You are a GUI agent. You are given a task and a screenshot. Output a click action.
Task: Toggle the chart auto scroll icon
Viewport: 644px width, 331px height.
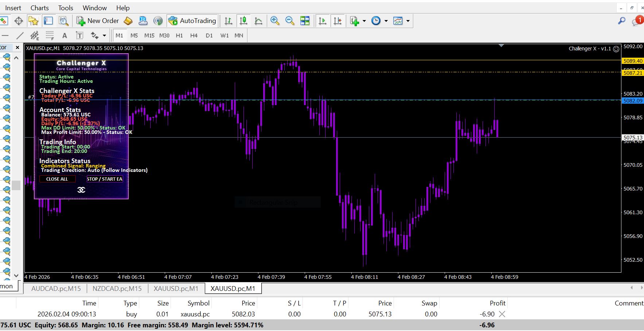323,21
